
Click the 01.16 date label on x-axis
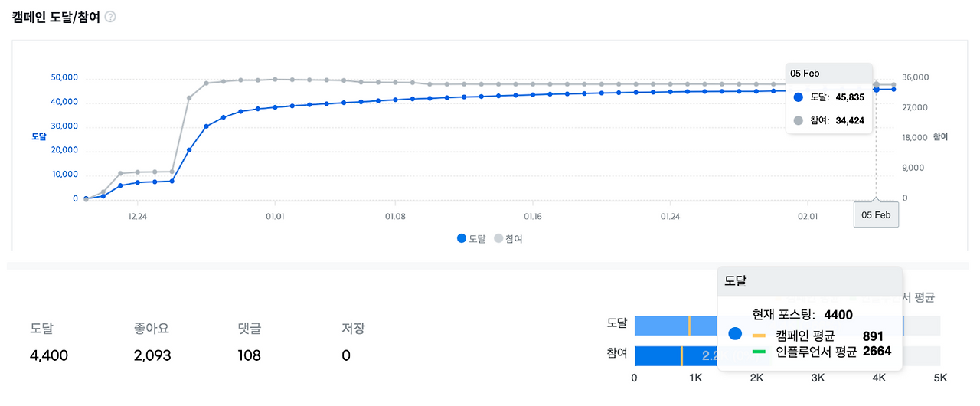[x=533, y=217]
